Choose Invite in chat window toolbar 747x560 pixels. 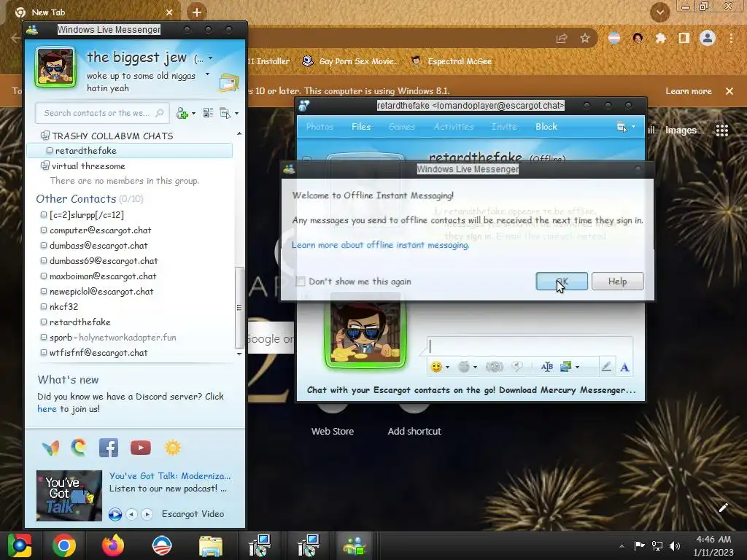coord(504,127)
